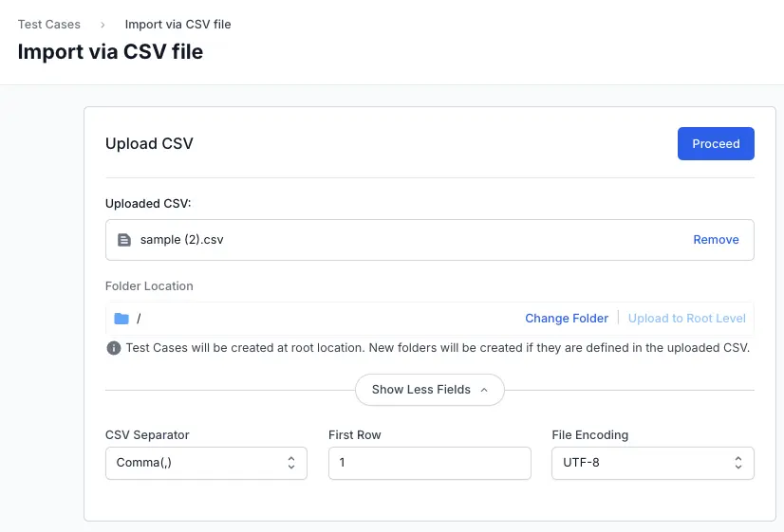Click the Import via CSV file page title
784x532 pixels.
coord(110,51)
